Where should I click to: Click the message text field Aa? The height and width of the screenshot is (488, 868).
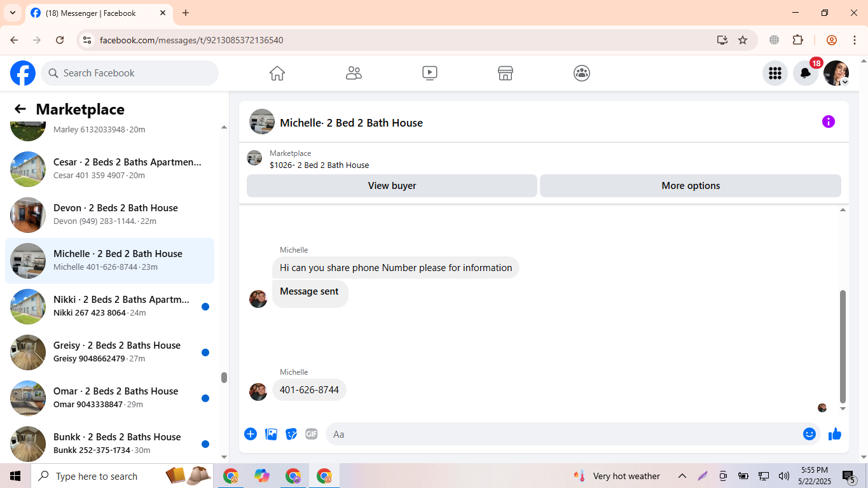(x=563, y=434)
